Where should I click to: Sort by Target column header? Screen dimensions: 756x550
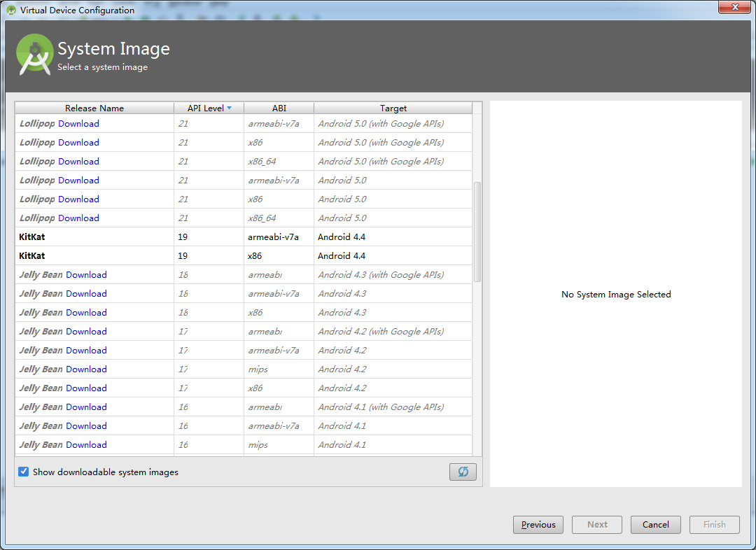(x=393, y=108)
